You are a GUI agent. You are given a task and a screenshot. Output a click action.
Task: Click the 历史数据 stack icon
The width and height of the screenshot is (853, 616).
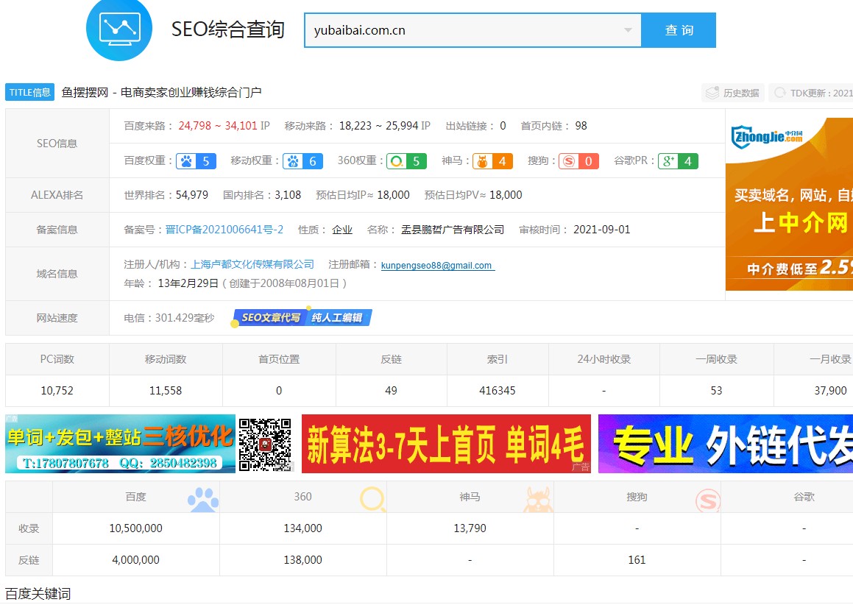(x=712, y=93)
